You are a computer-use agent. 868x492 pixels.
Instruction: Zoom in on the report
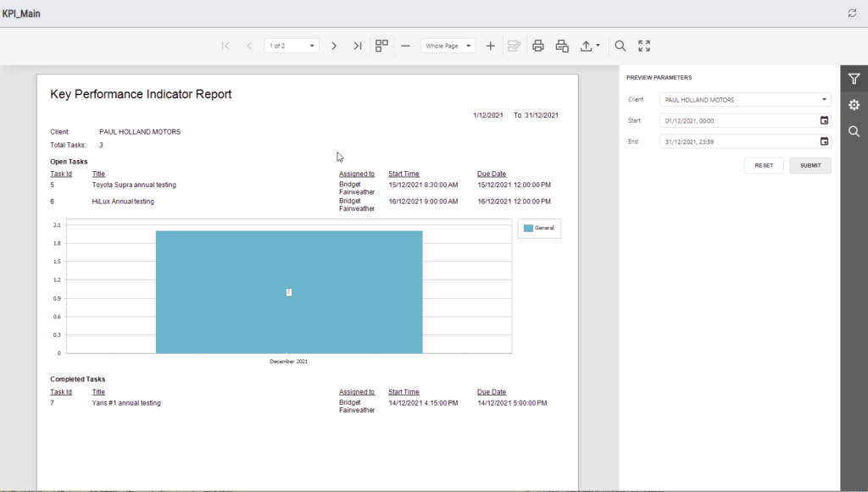(x=491, y=46)
